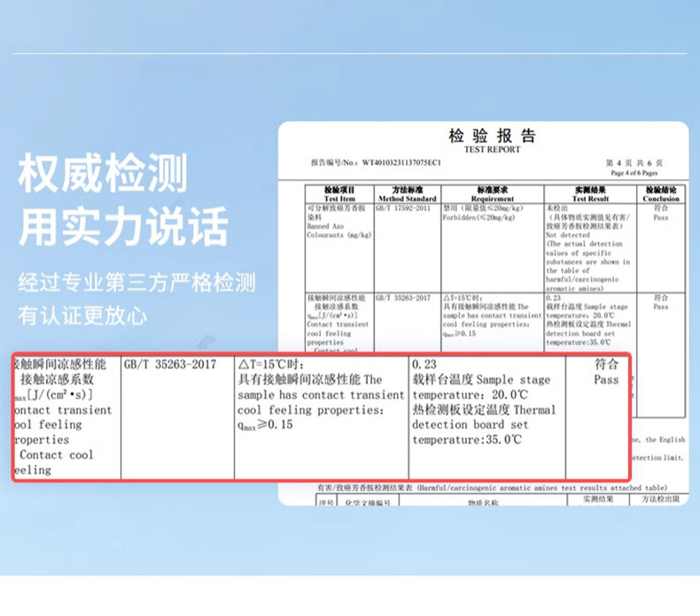Click the headline 用实力说话
700x616 pixels.
[x=123, y=227]
